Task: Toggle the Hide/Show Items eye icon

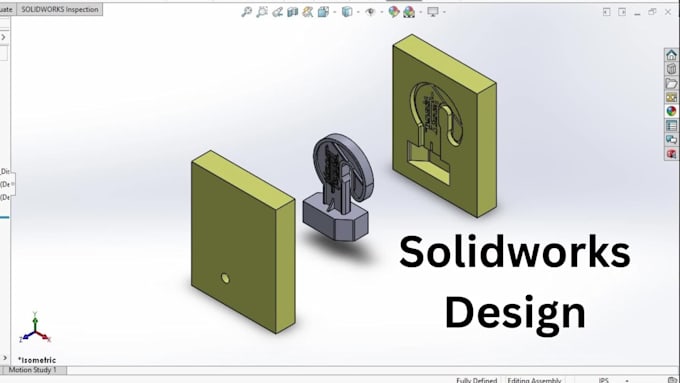Action: 370,12
